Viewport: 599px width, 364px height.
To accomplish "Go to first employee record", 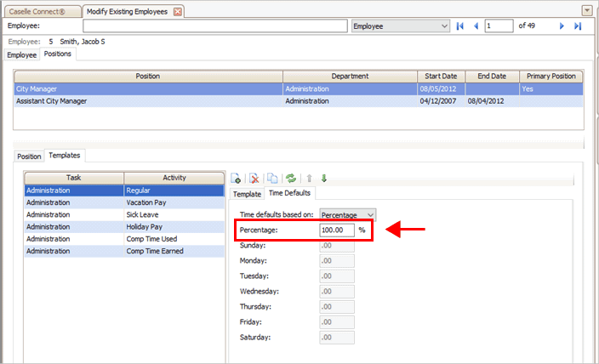I will 460,26.
